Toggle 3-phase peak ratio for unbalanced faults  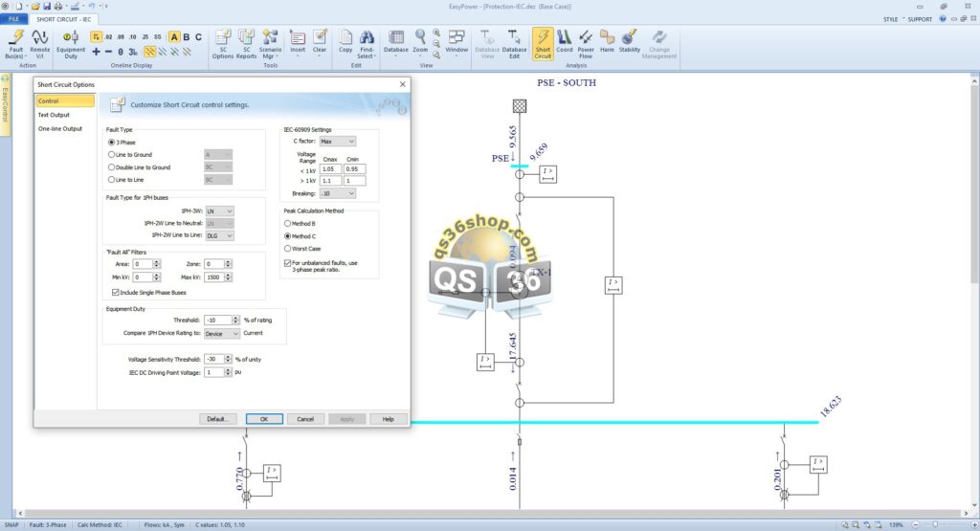[x=287, y=264]
